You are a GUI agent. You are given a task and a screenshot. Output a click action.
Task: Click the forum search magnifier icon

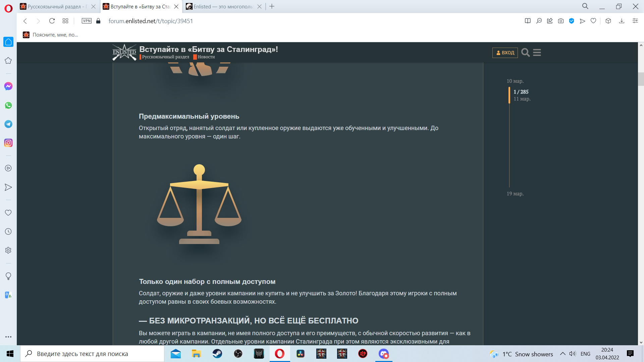526,53
